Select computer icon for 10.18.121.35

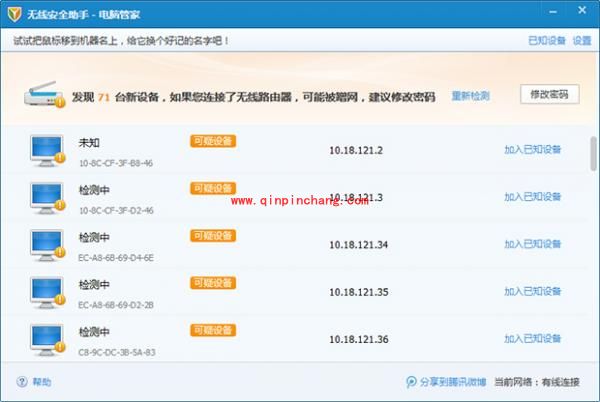[x=47, y=293]
